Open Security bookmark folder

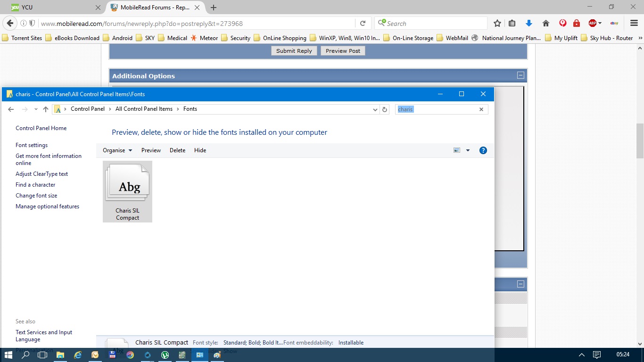click(x=235, y=38)
